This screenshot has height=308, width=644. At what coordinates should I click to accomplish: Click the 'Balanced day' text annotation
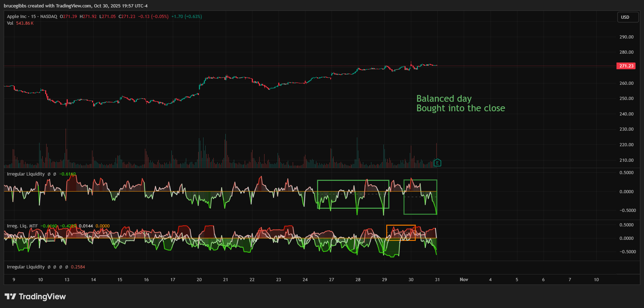[x=444, y=99]
